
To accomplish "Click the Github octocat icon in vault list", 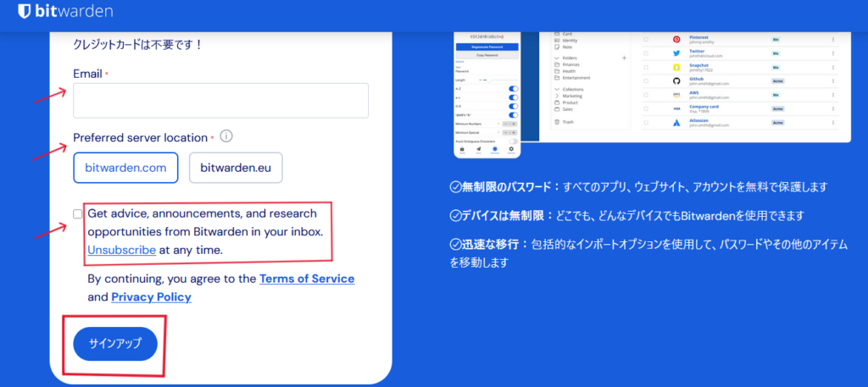I will [x=676, y=81].
